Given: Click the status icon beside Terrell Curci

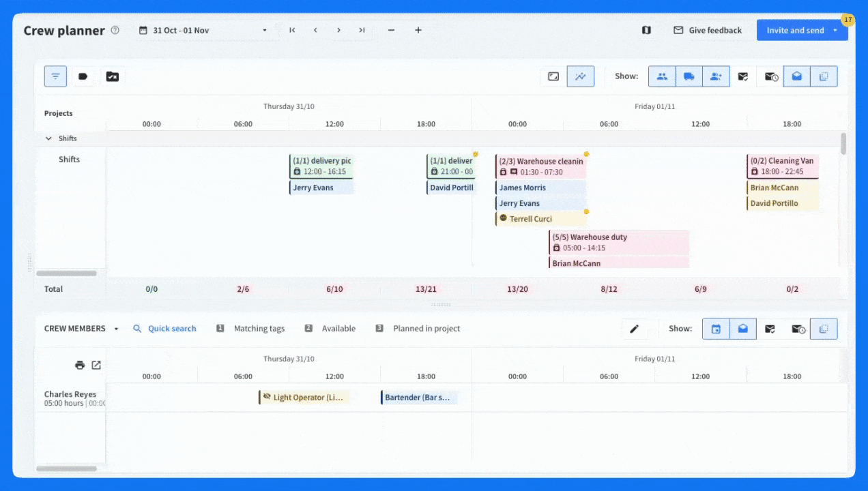Looking at the screenshot, I should [504, 218].
